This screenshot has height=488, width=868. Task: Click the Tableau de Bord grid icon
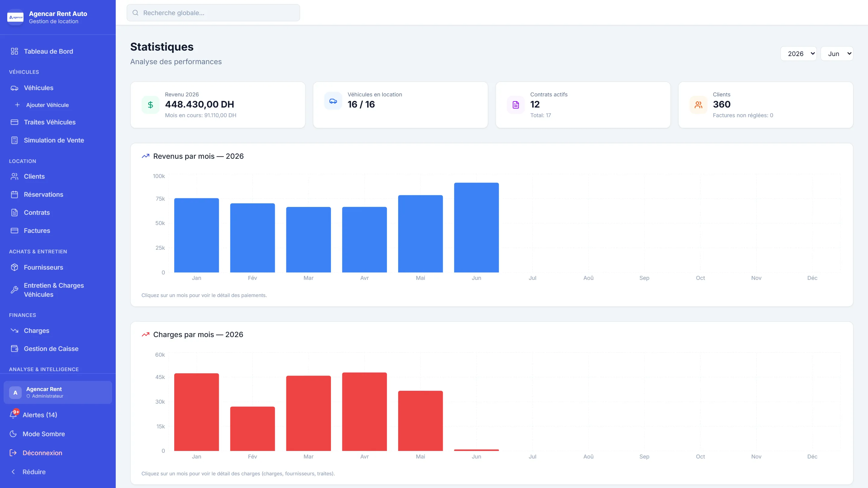(14, 51)
